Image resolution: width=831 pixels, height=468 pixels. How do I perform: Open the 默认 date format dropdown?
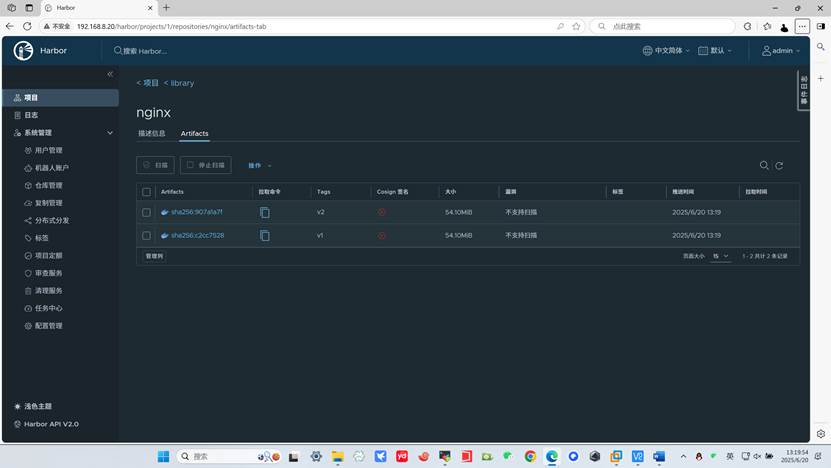pyautogui.click(x=714, y=51)
